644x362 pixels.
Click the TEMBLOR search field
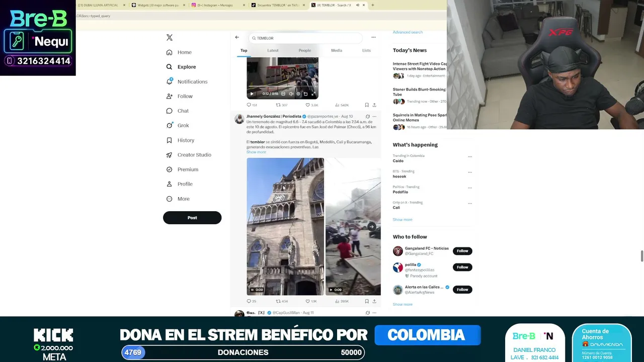pos(305,38)
